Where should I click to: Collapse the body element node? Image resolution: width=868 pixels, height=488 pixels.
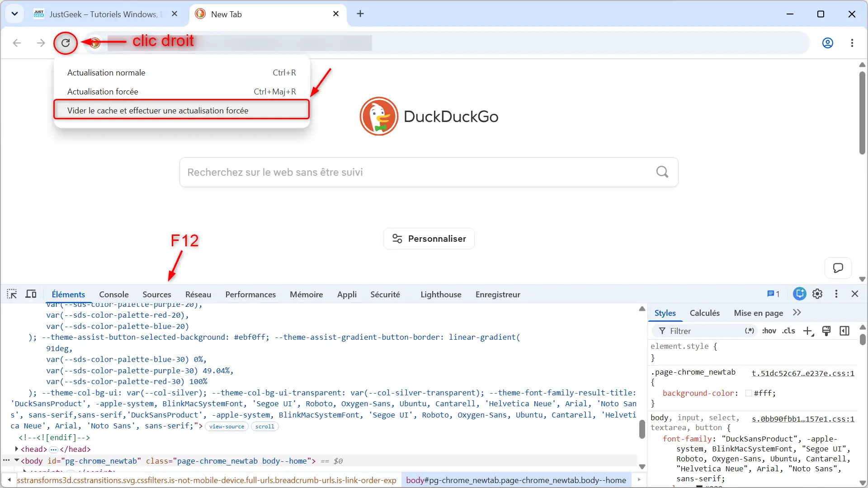17,460
